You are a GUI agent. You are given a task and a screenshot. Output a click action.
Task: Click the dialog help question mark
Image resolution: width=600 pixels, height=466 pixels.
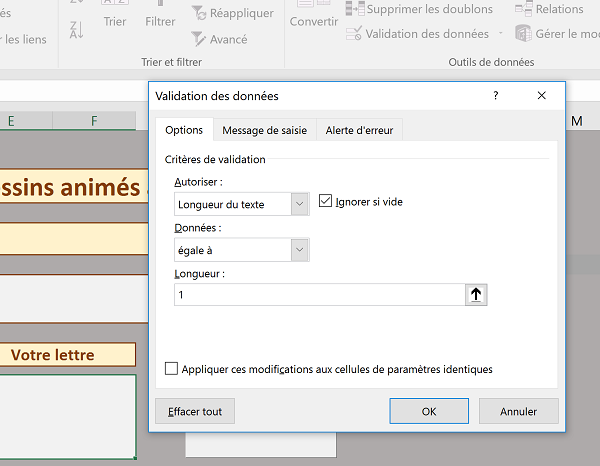[x=496, y=96]
